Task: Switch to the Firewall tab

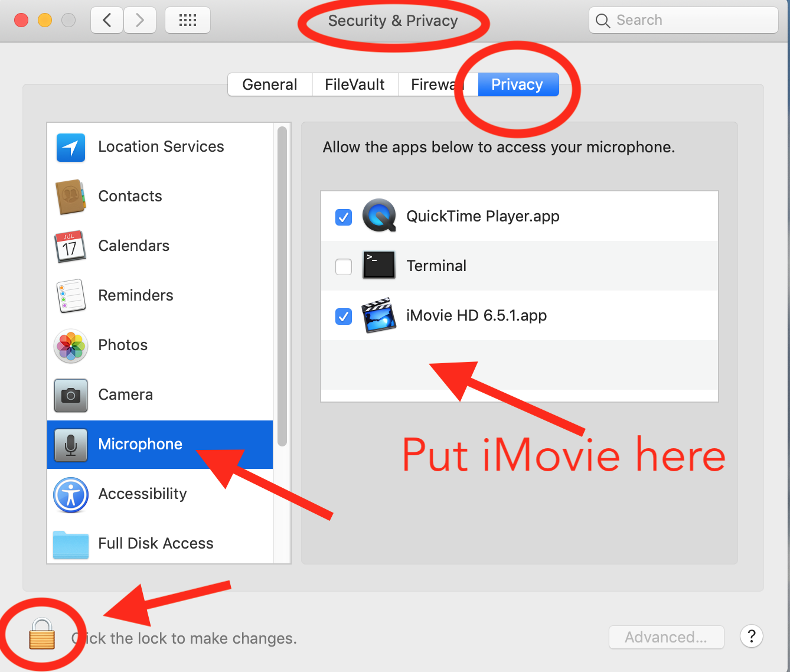Action: tap(438, 84)
